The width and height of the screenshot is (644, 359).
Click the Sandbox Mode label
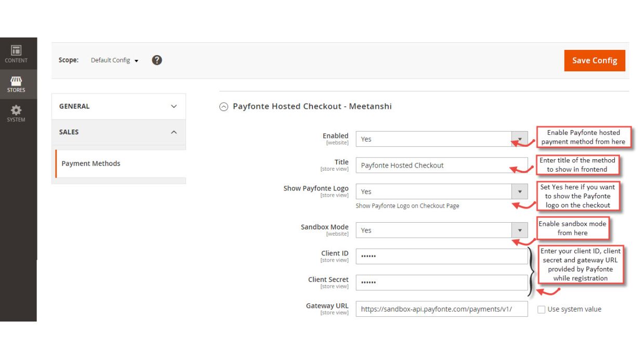point(324,227)
